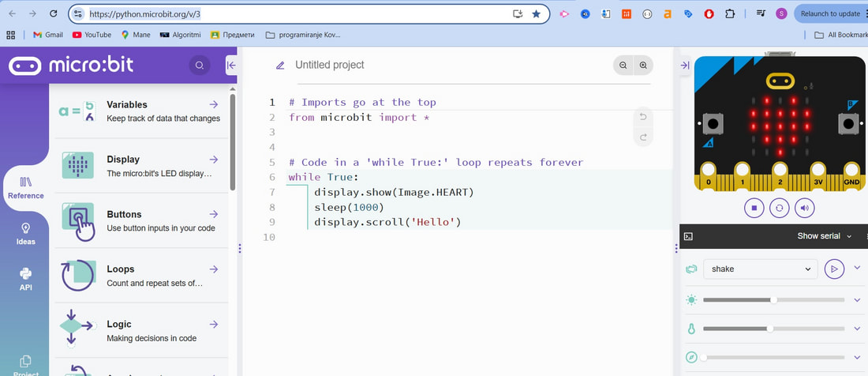Zoom in the code editor
The image size is (868, 376).
pos(643,66)
